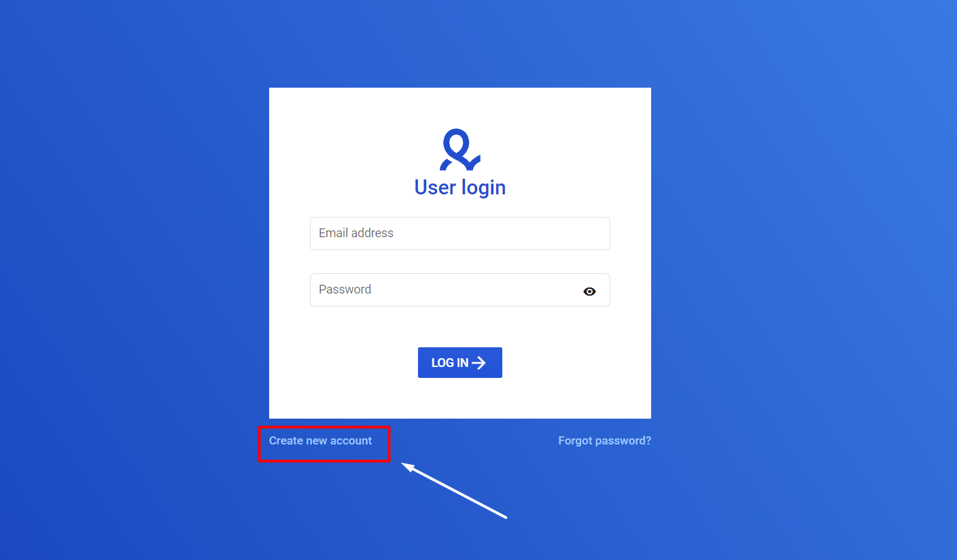Screen dimensions: 957x560
Task: Click the eye icon inside the Password field
Action: pos(589,292)
